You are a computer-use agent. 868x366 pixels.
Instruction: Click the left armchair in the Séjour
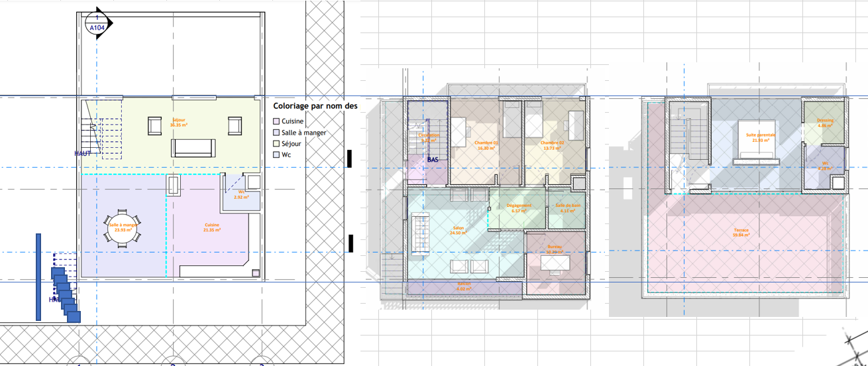[x=154, y=125]
